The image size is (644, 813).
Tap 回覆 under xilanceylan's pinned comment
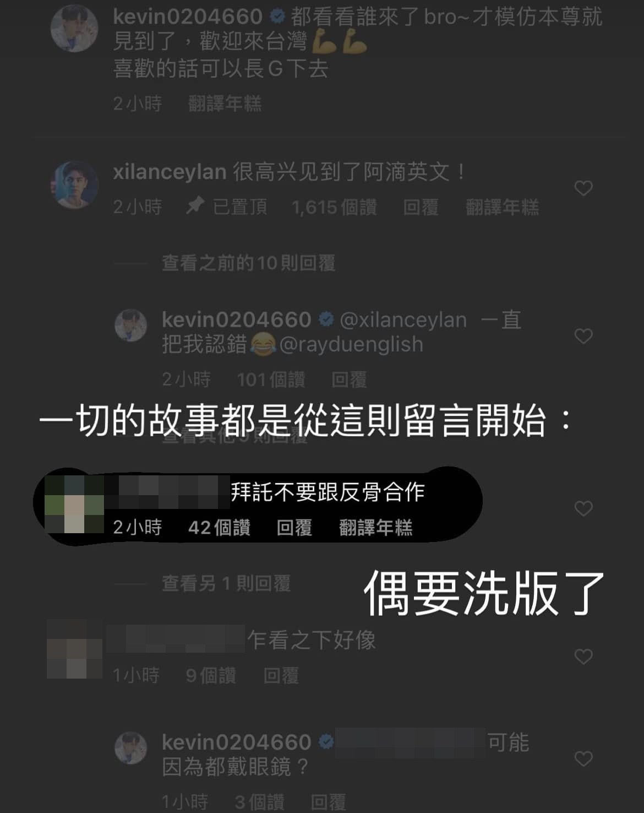pos(421,207)
